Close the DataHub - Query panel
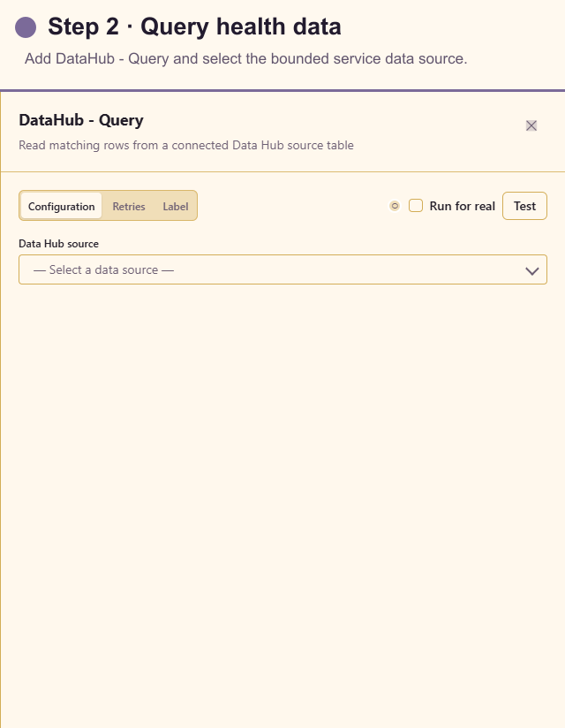The width and height of the screenshot is (565, 728). tap(531, 125)
